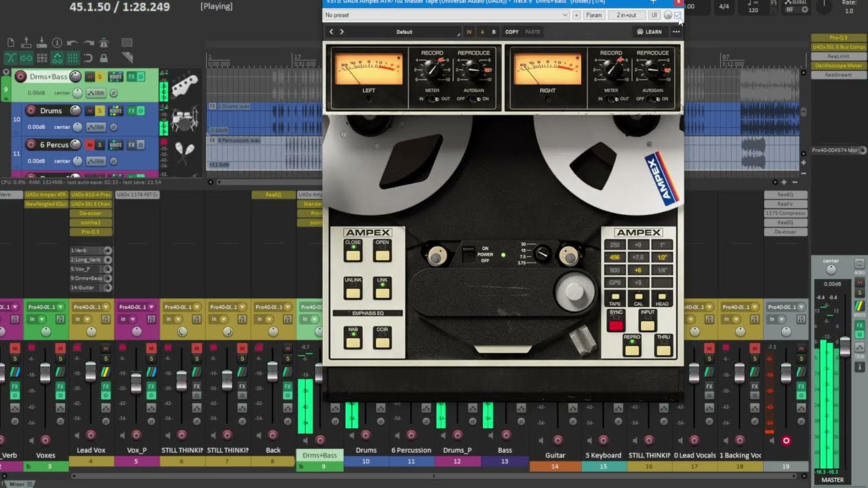Open the plugin Default preset menu
The width and height of the screenshot is (868, 488).
pos(405,32)
